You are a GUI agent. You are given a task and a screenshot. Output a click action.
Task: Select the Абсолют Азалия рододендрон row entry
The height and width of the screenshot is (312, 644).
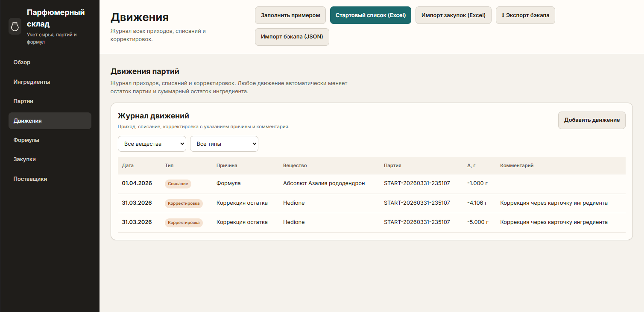pos(324,183)
